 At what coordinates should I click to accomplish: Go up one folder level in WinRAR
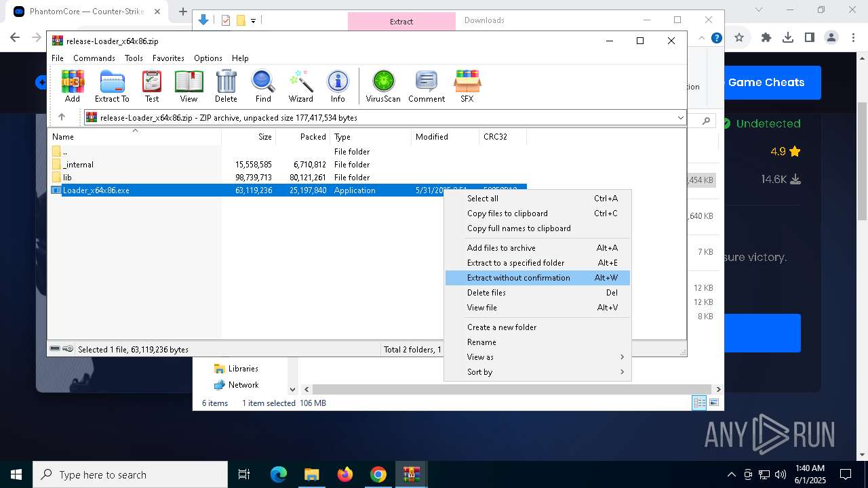62,117
